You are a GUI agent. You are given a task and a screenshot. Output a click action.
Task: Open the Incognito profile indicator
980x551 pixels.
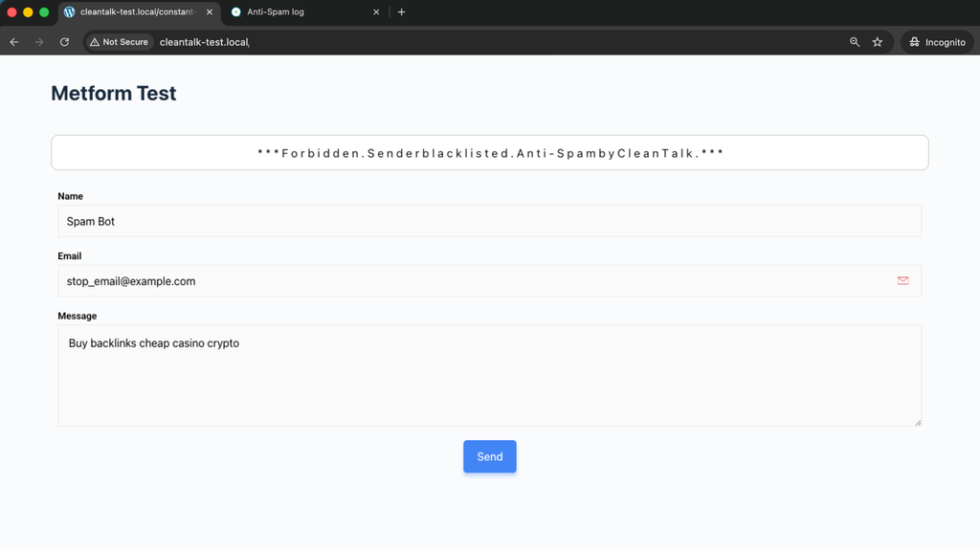937,42
